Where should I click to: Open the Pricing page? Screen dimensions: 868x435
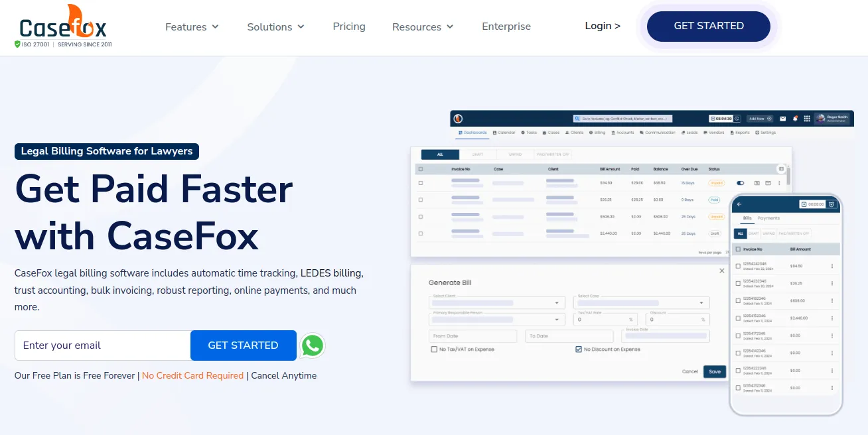point(349,27)
